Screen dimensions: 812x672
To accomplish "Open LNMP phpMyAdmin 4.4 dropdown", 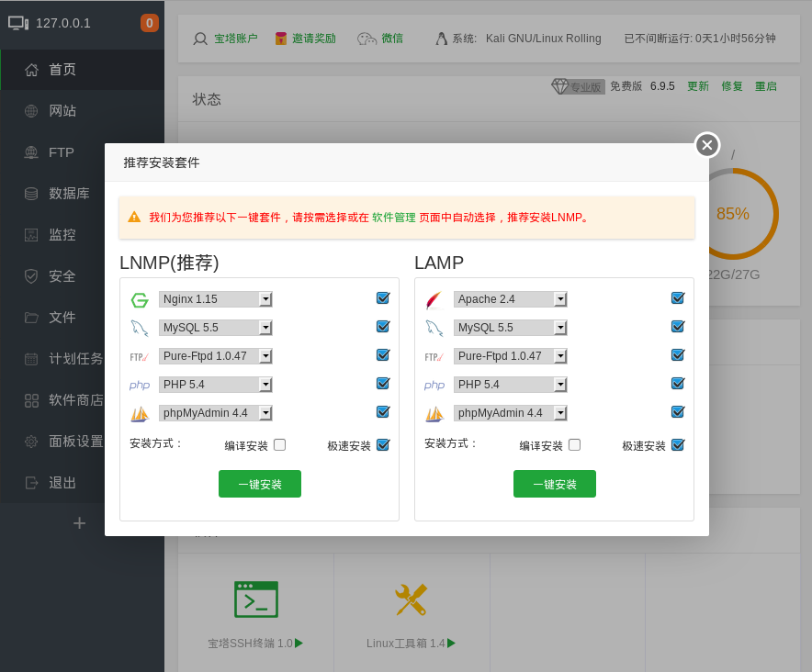I will (x=216, y=413).
